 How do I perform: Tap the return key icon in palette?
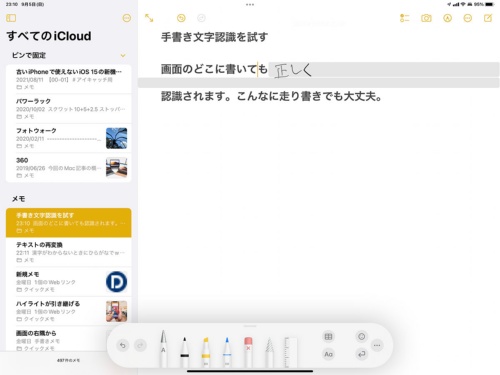point(362,354)
